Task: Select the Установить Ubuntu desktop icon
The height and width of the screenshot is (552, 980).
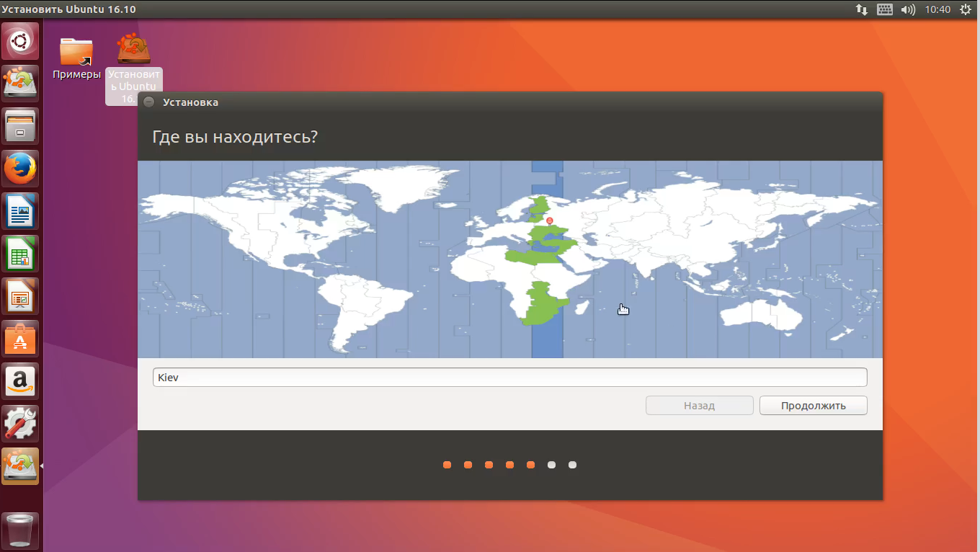Action: pos(134,58)
